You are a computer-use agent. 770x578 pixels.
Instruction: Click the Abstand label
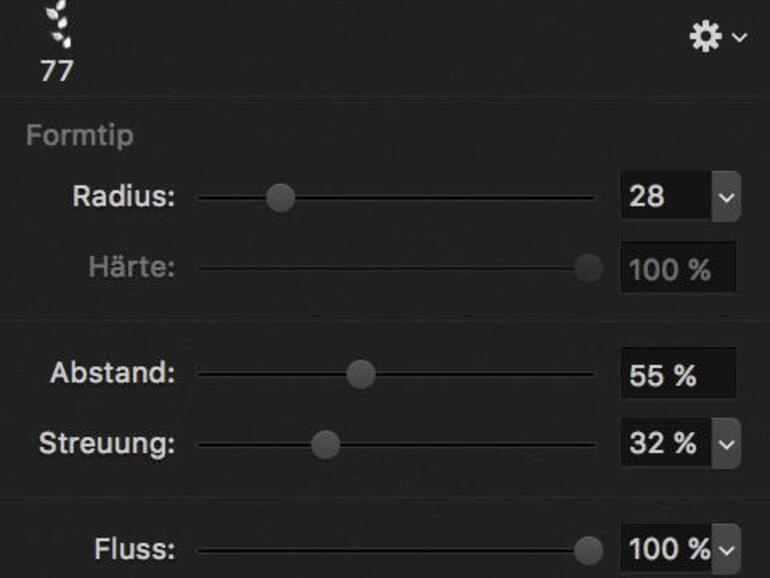point(112,374)
